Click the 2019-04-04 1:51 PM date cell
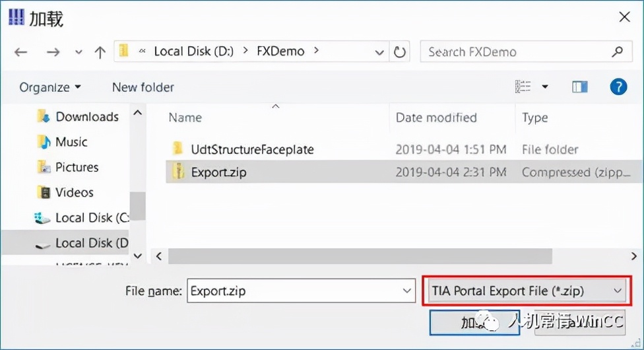Image resolution: width=644 pixels, height=350 pixels. (x=451, y=149)
